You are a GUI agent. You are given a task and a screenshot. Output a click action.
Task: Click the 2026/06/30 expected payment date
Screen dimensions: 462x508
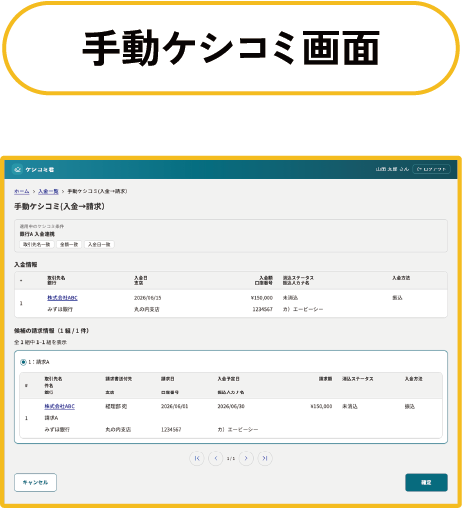[231, 406]
